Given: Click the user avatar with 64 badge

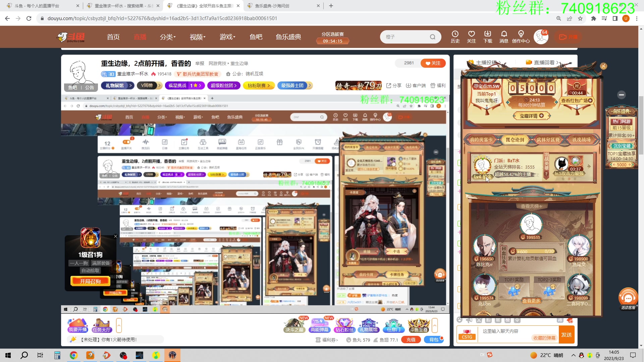Looking at the screenshot, I should 541,37.
